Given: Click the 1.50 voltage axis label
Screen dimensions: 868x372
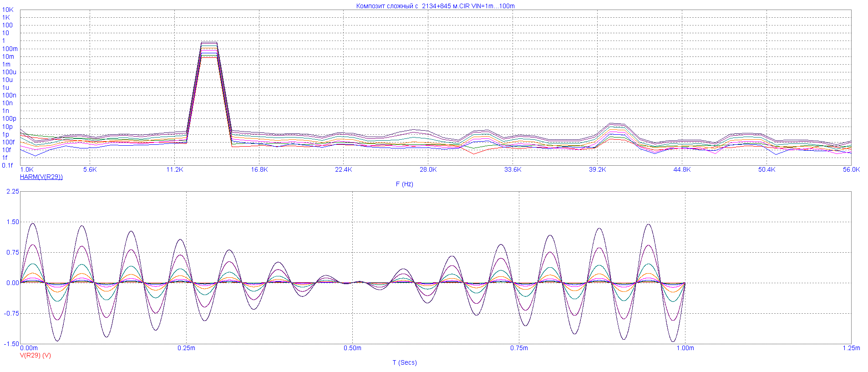Looking at the screenshot, I should point(13,222).
